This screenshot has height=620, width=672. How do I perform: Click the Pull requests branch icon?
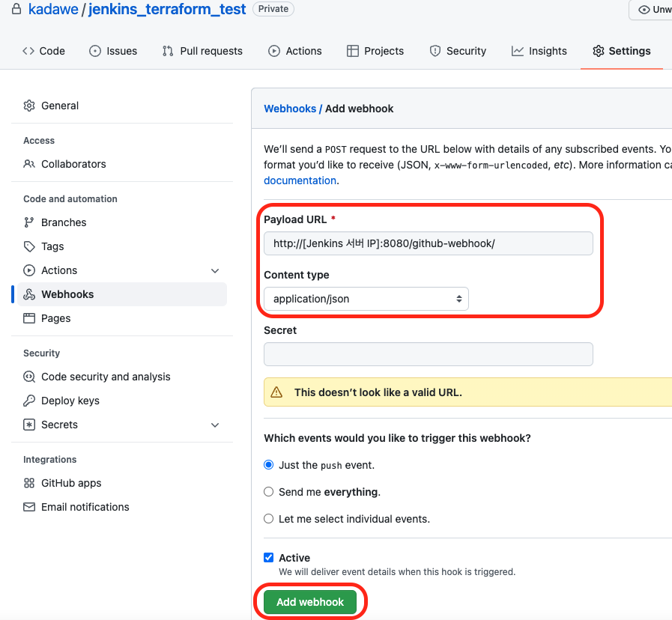(x=168, y=51)
